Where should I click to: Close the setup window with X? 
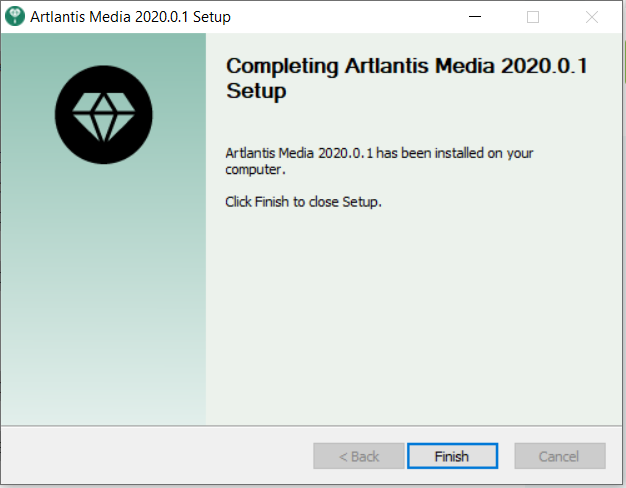point(592,17)
